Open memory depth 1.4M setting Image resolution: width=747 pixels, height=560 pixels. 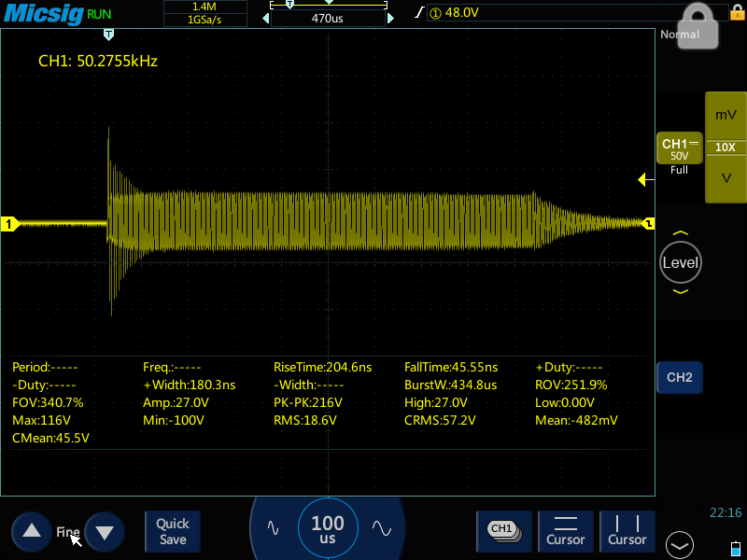pyautogui.click(x=204, y=7)
